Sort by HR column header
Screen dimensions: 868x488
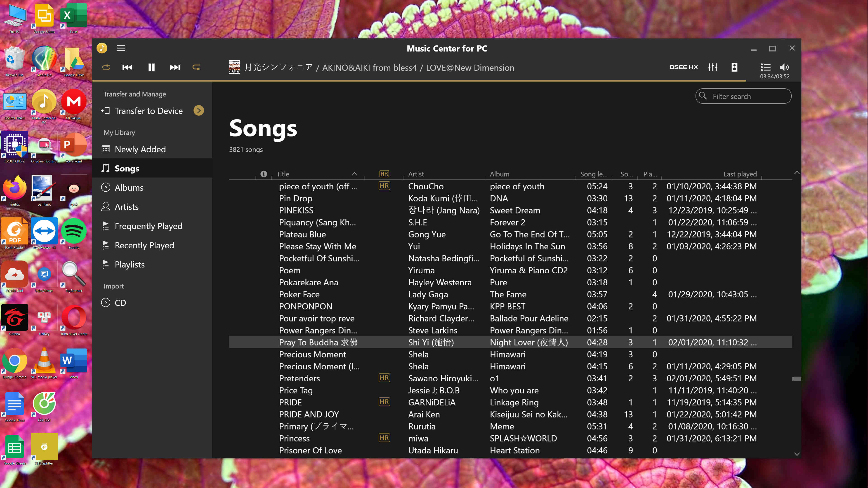(x=384, y=174)
